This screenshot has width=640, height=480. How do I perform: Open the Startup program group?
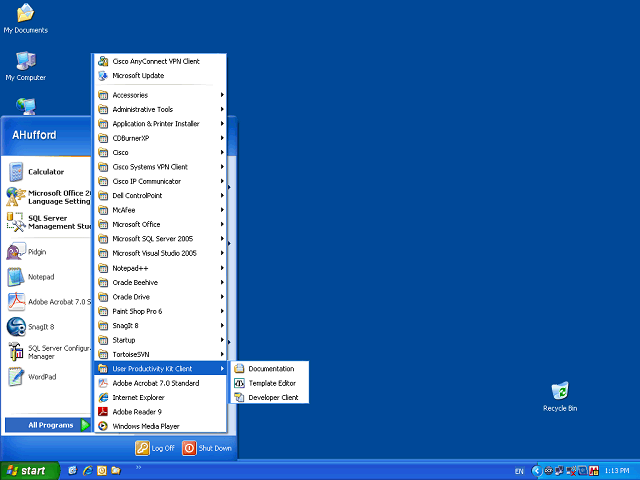coord(160,340)
